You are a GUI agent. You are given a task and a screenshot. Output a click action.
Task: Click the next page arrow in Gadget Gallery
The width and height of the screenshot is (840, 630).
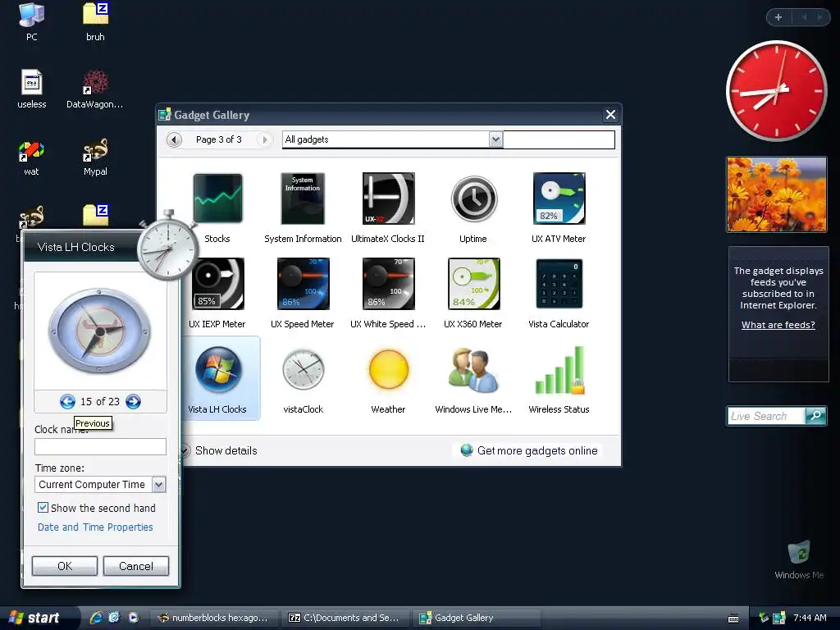click(264, 139)
